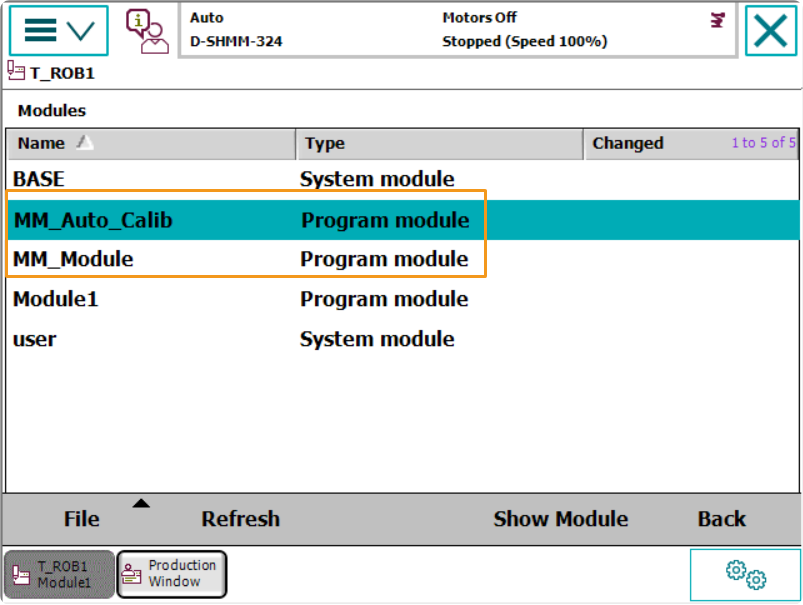Select the MM_Auto_Calib module
Screen dimensions: 803x605
tap(403, 220)
